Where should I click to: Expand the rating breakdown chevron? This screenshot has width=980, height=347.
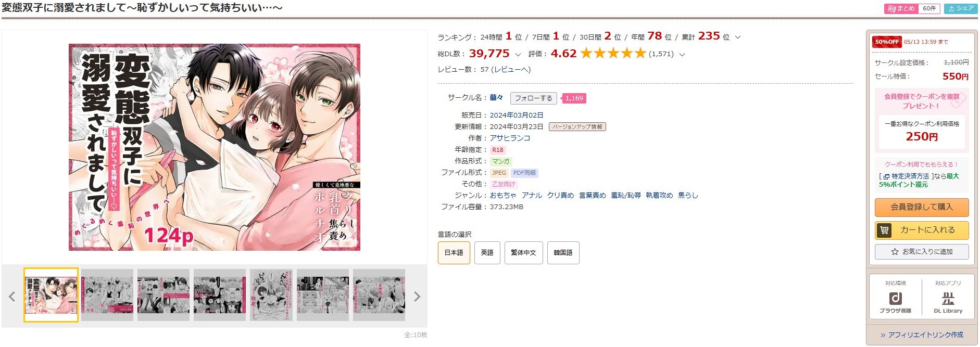[x=682, y=54]
